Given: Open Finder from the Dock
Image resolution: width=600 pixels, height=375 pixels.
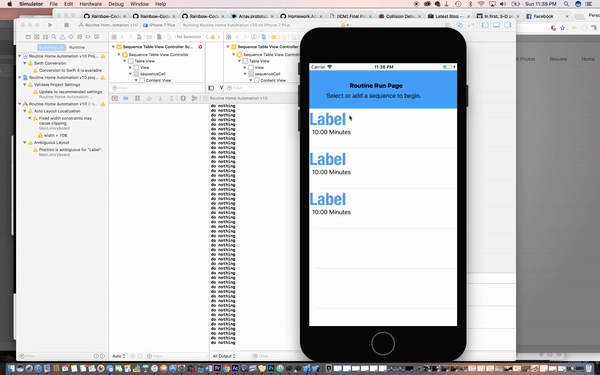Looking at the screenshot, I should 11,369.
